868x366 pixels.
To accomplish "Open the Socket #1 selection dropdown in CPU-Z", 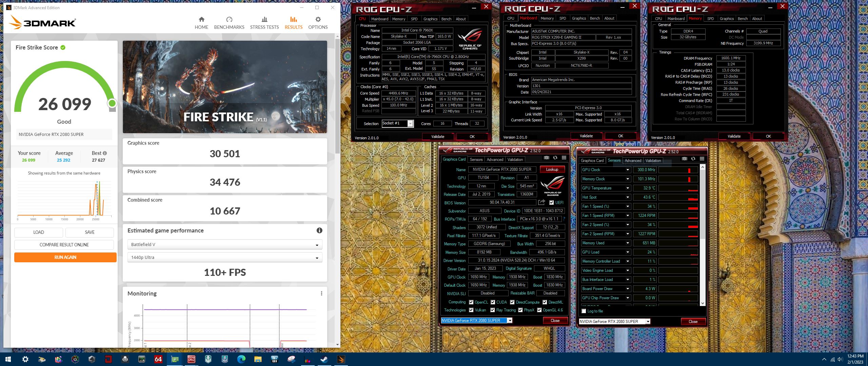I will tap(398, 123).
